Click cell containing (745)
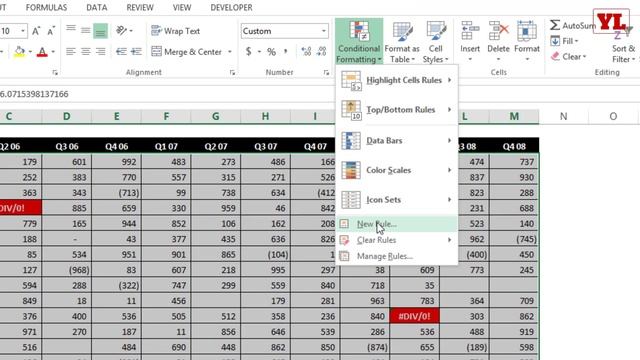Screen dimensions: 640x360 (x=514, y=239)
